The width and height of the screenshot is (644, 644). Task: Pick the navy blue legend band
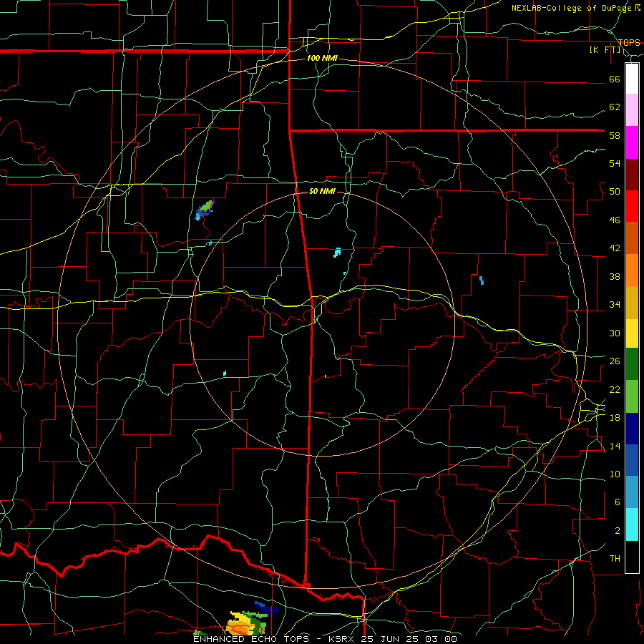coord(632,429)
